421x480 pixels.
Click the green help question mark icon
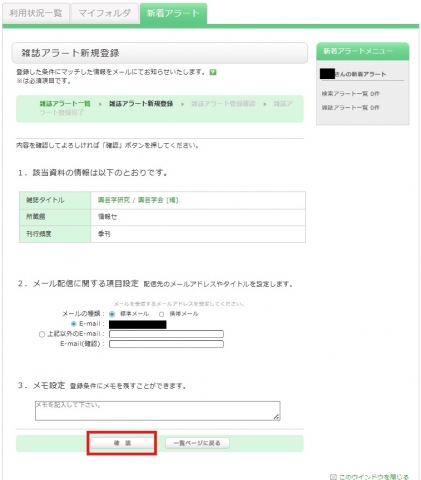(x=213, y=72)
